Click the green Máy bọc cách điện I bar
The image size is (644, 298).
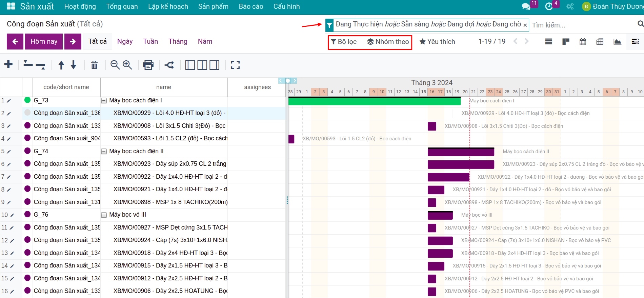(x=375, y=101)
